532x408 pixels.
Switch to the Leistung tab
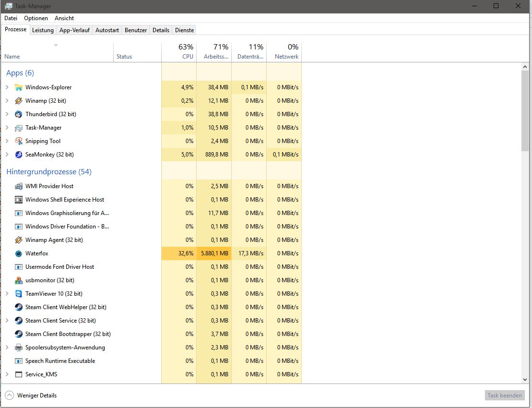pyautogui.click(x=43, y=30)
